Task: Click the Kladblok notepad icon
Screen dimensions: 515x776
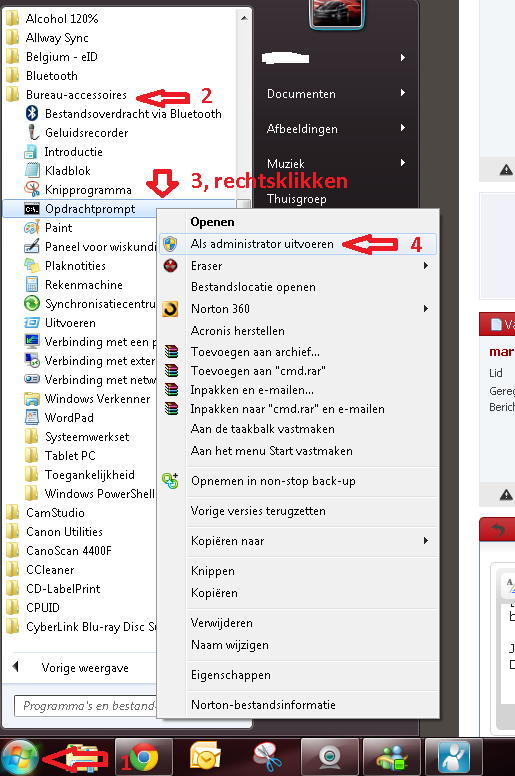Action: point(32,171)
